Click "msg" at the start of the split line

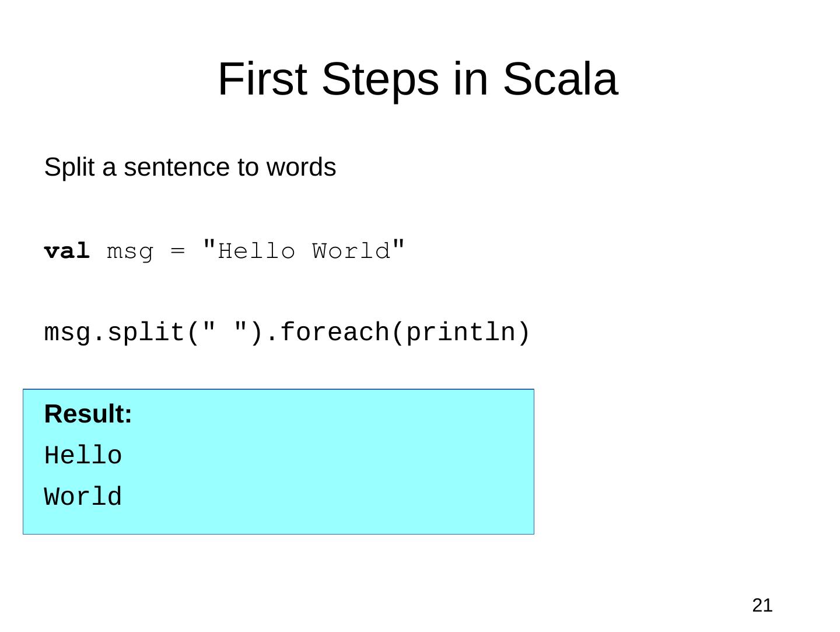(68, 333)
